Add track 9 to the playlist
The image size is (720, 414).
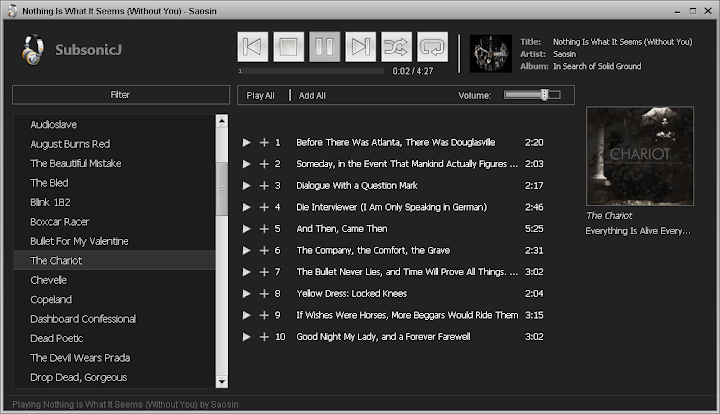pyautogui.click(x=264, y=315)
